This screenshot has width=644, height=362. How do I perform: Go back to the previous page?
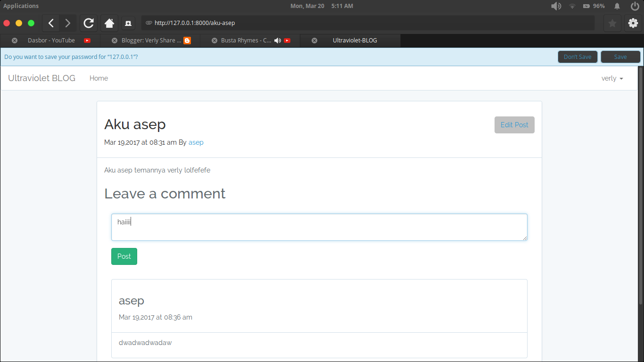(51, 23)
